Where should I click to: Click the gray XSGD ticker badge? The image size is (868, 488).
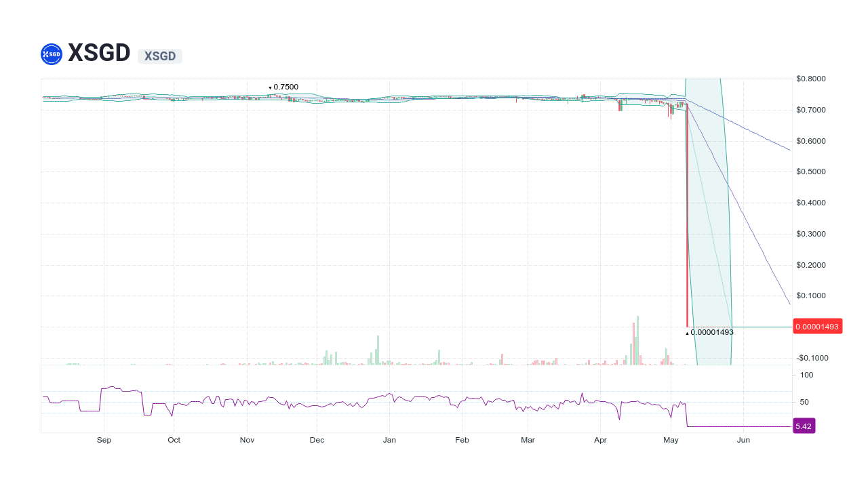pyautogui.click(x=159, y=56)
